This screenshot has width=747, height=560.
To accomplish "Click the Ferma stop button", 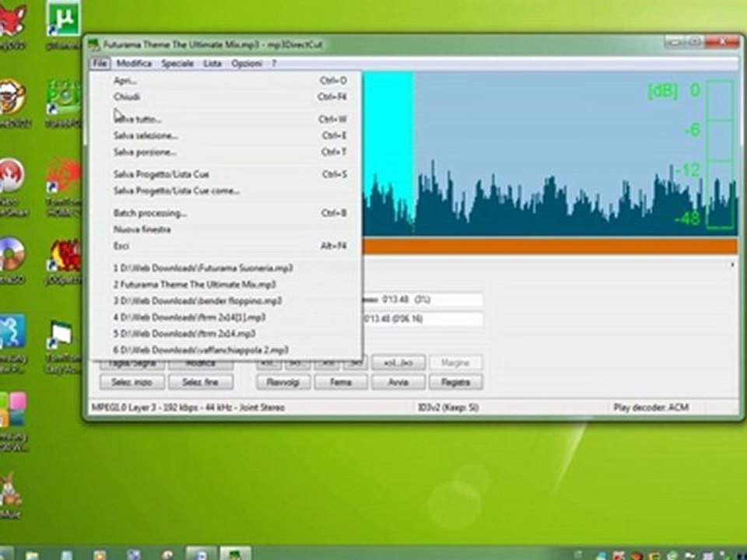I will [341, 382].
